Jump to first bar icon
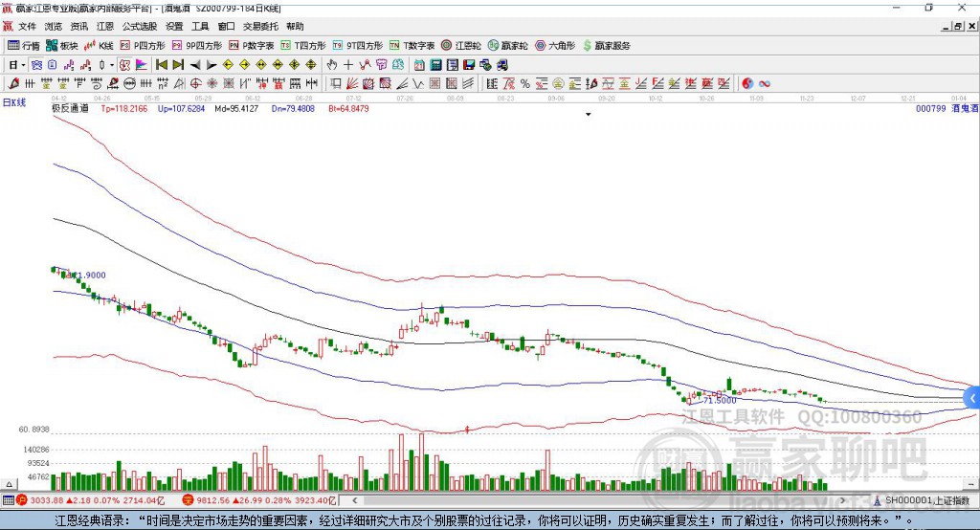 pos(161,65)
